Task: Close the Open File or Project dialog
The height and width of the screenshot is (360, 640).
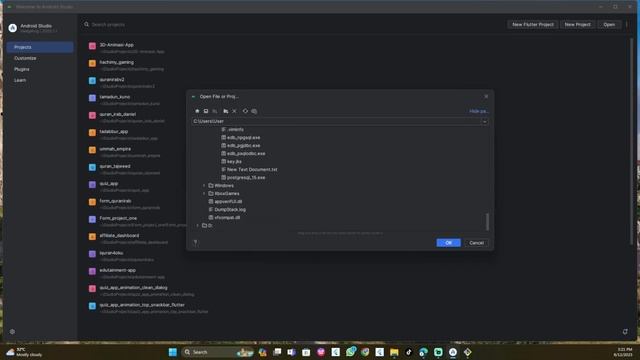Action: pyautogui.click(x=486, y=96)
